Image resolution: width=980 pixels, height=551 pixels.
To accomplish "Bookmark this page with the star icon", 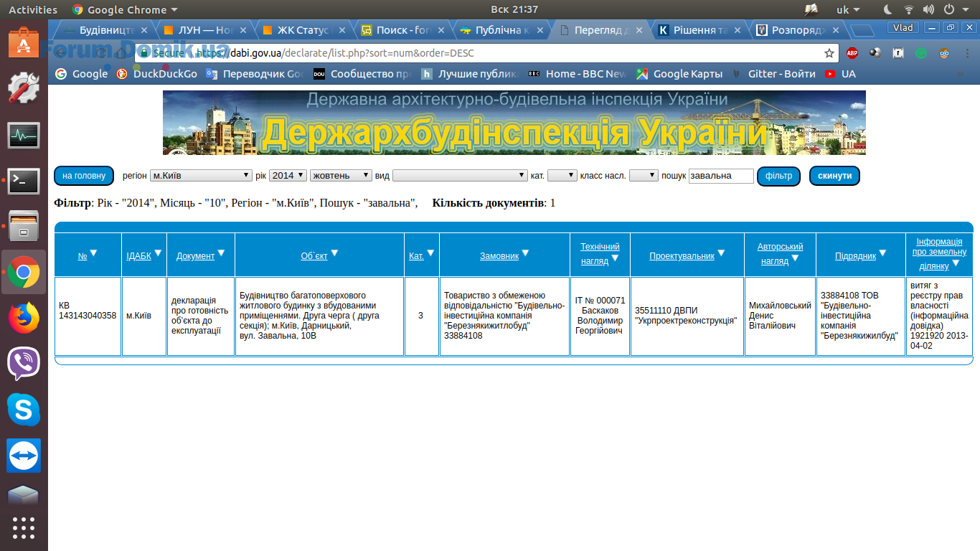I will [x=829, y=53].
